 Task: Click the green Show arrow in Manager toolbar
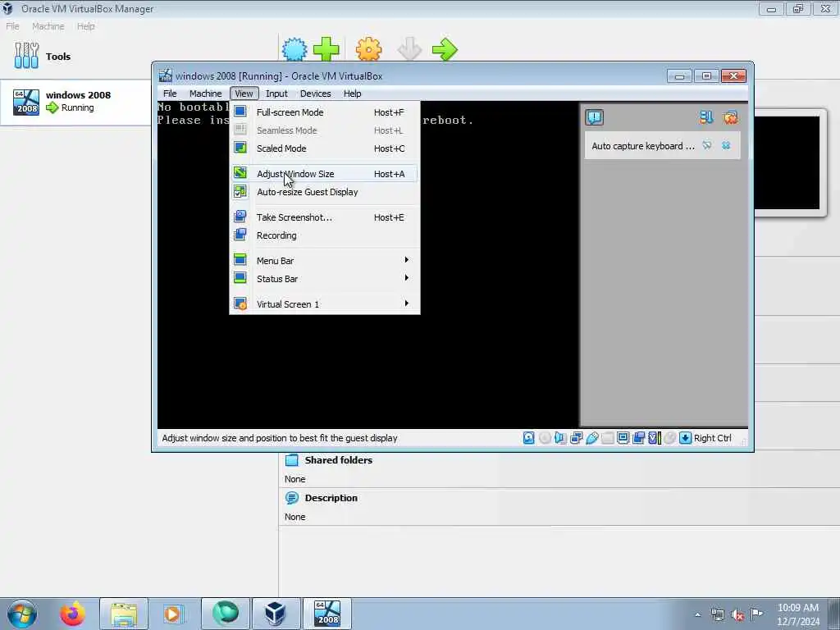click(x=445, y=50)
